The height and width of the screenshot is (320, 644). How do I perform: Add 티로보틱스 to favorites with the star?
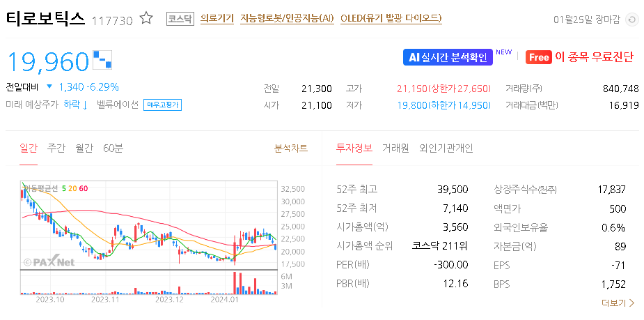146,19
